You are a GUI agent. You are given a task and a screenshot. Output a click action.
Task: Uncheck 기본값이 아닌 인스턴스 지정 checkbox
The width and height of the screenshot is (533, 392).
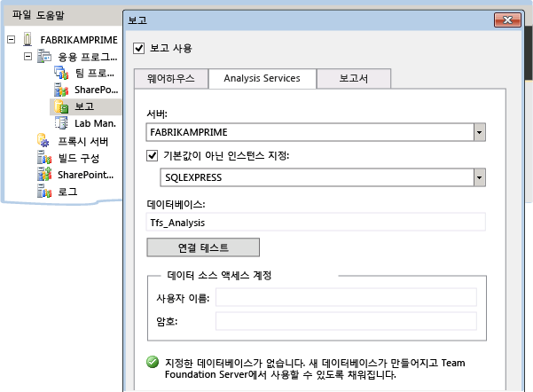pyautogui.click(x=152, y=156)
